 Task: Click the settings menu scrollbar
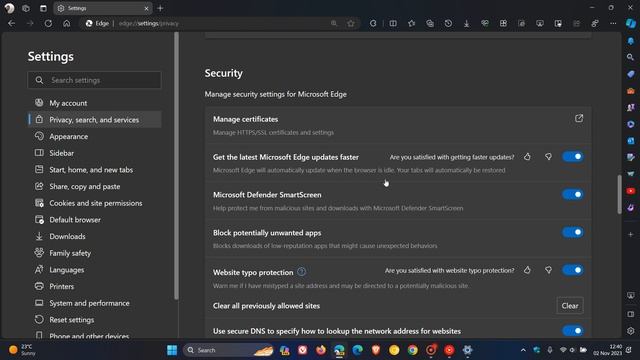pyautogui.click(x=176, y=166)
